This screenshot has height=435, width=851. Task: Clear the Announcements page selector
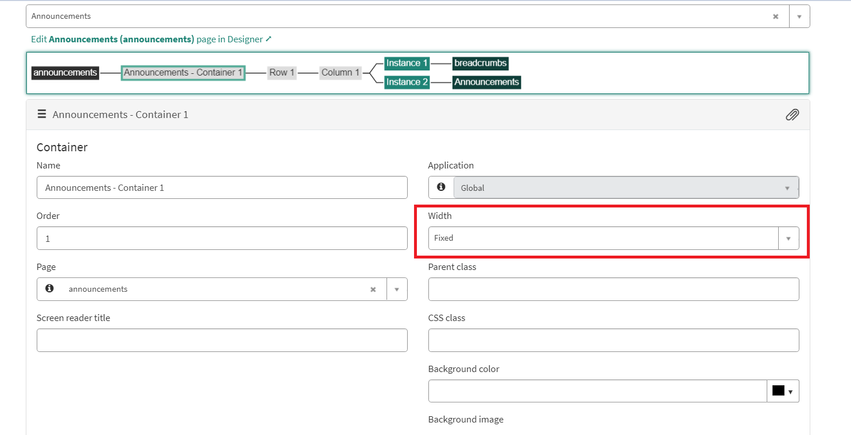click(x=776, y=16)
